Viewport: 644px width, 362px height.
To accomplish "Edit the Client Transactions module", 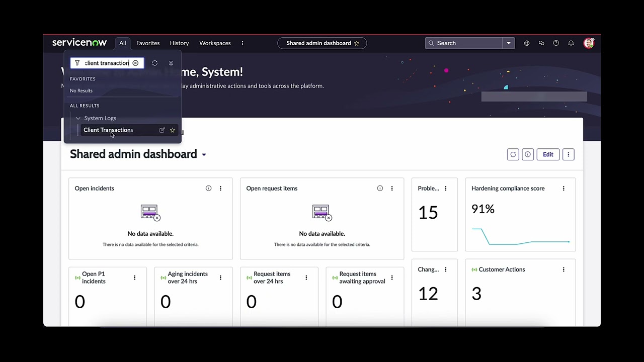I will (162, 130).
